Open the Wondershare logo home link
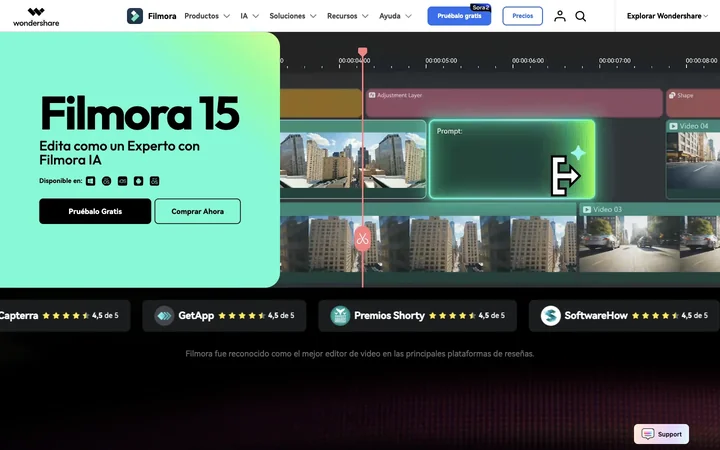This screenshot has width=720, height=450. [36, 17]
